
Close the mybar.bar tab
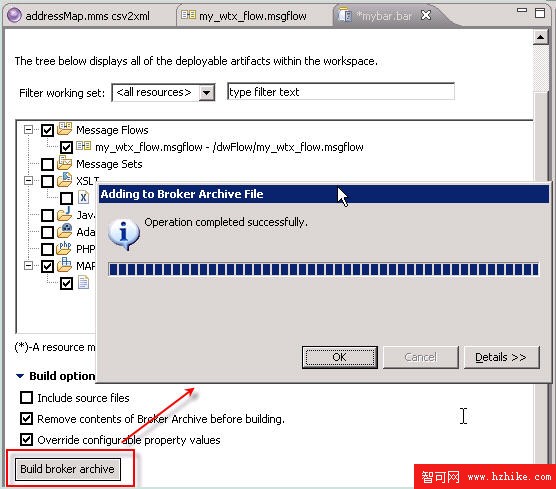(x=426, y=15)
